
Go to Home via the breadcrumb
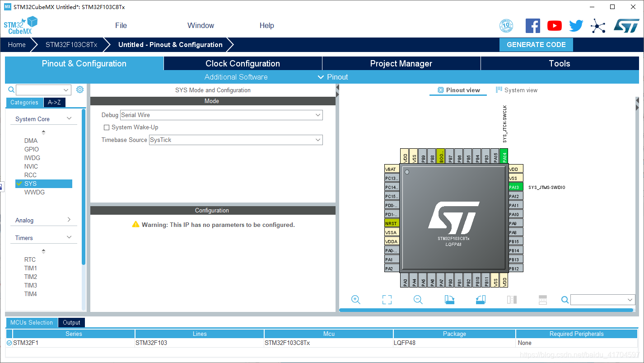[16, 44]
